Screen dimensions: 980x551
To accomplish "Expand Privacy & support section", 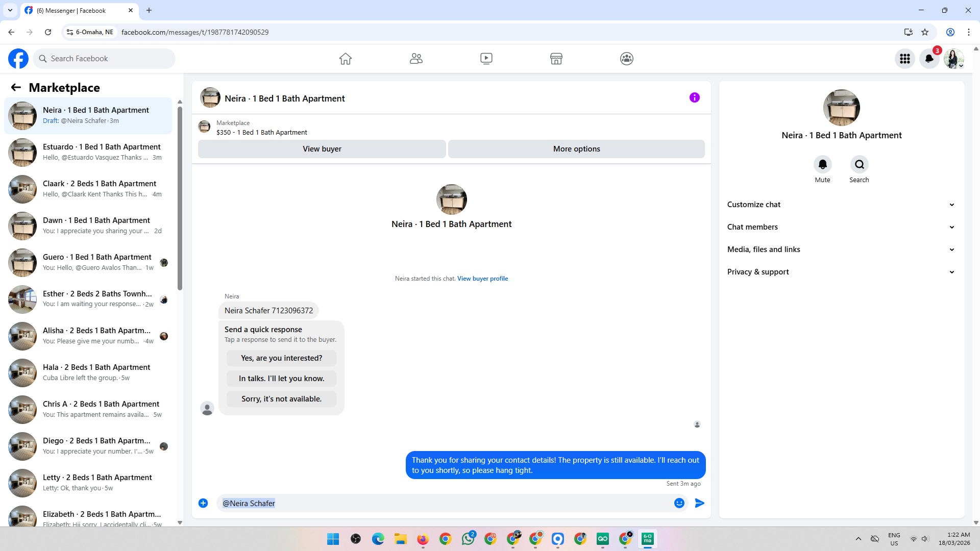I will tap(841, 272).
